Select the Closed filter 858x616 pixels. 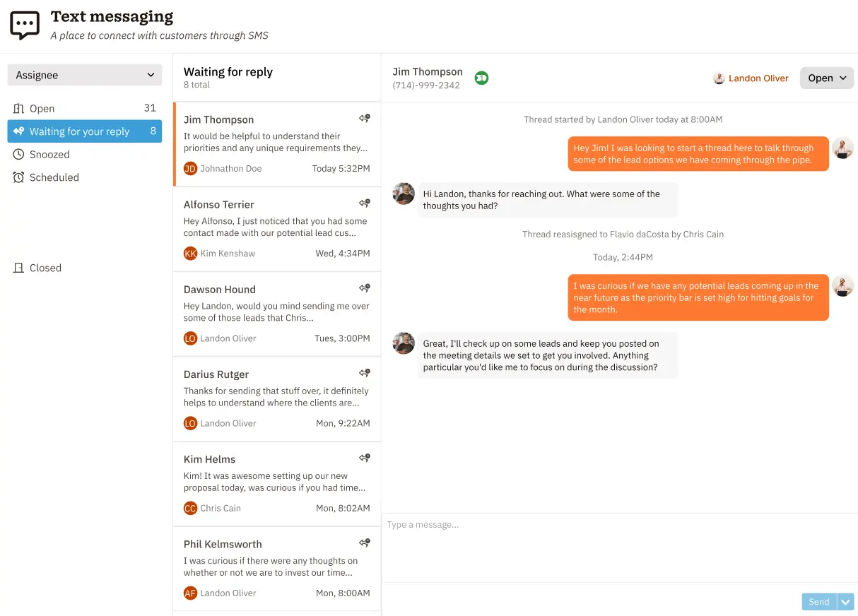(x=45, y=268)
